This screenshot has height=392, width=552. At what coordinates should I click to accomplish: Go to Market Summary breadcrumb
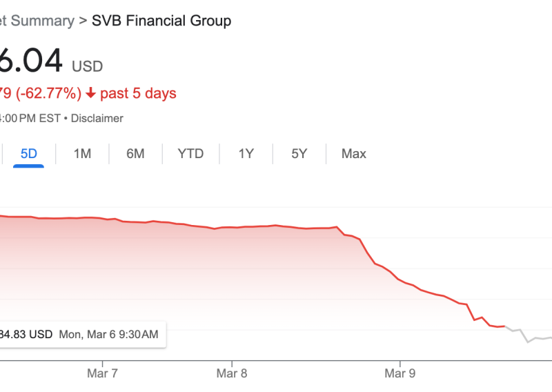(x=36, y=21)
